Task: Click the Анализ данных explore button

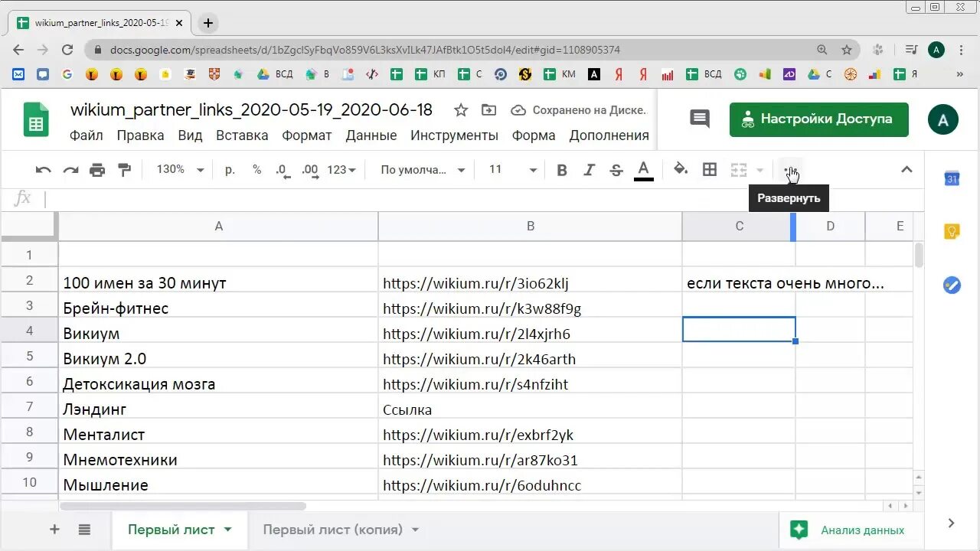Action: 848,530
